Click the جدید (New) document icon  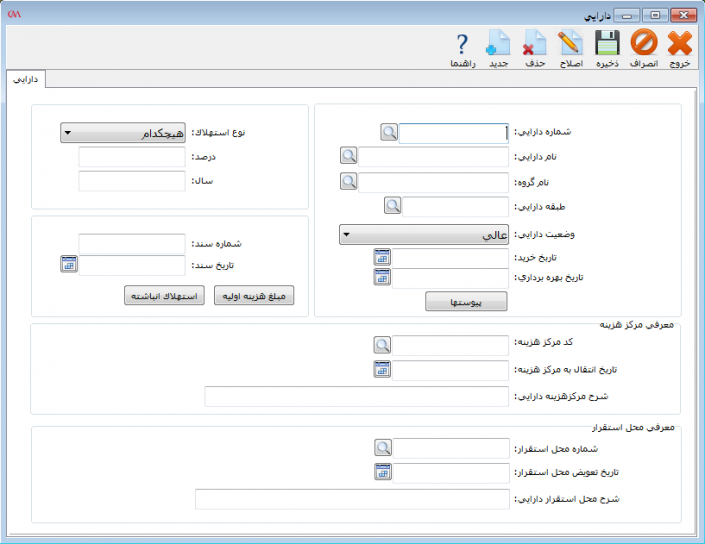click(x=498, y=43)
